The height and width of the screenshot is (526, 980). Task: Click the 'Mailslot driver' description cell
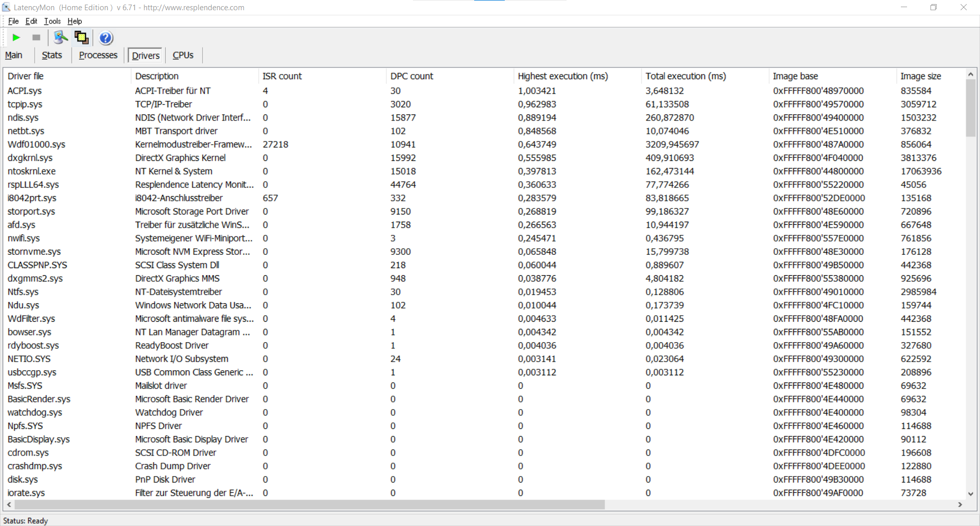(x=161, y=386)
